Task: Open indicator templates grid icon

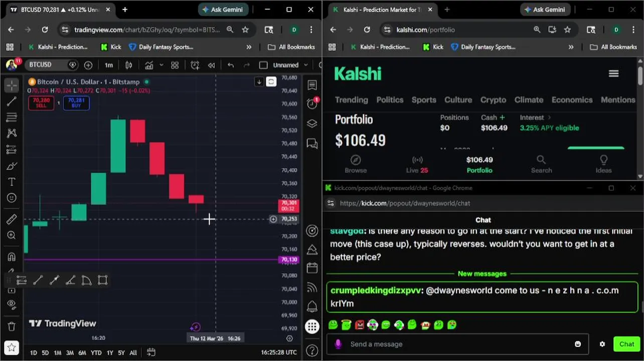Action: pyautogui.click(x=175, y=65)
